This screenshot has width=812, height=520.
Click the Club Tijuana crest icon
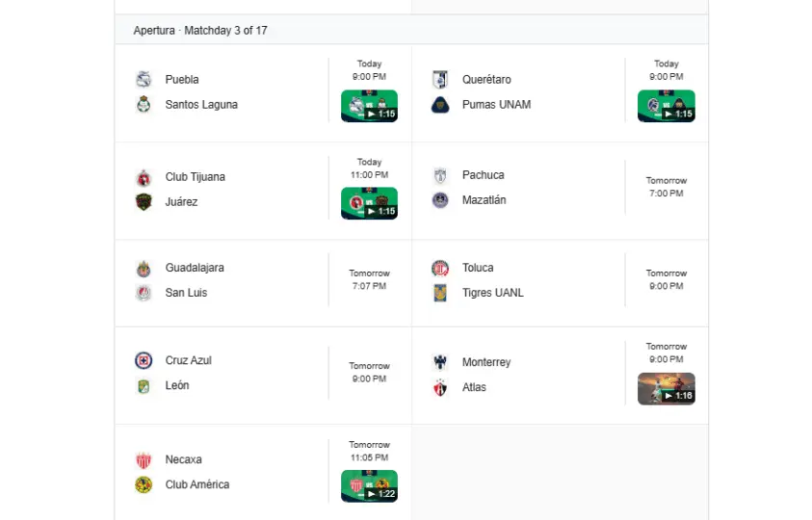[x=144, y=177]
